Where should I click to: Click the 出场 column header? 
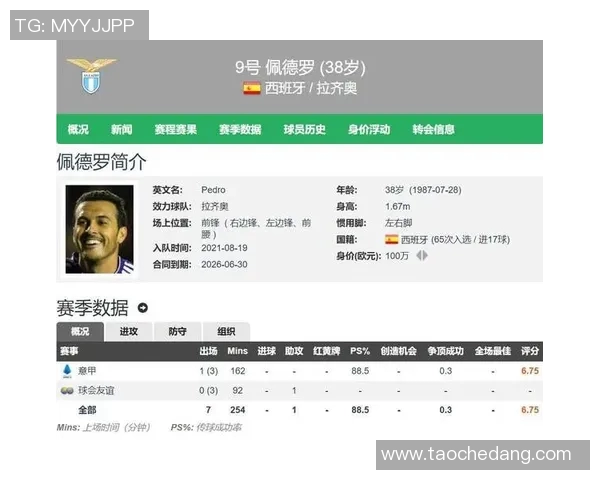(x=209, y=351)
